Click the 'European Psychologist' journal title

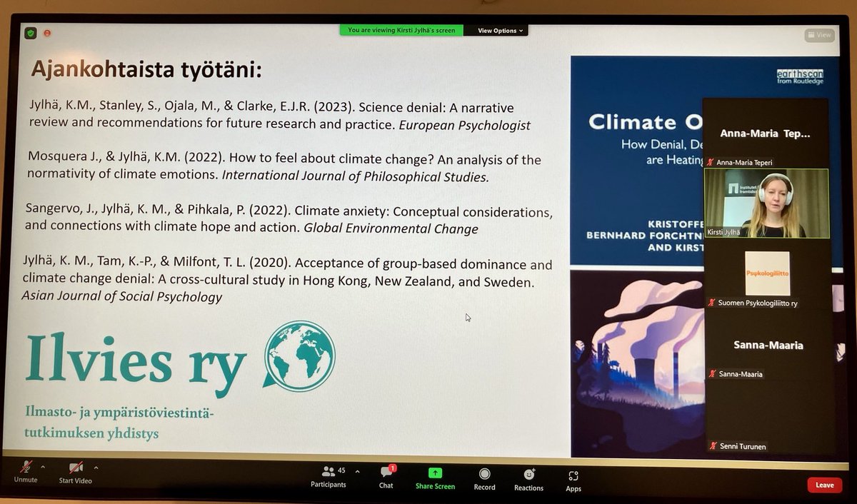(465, 125)
